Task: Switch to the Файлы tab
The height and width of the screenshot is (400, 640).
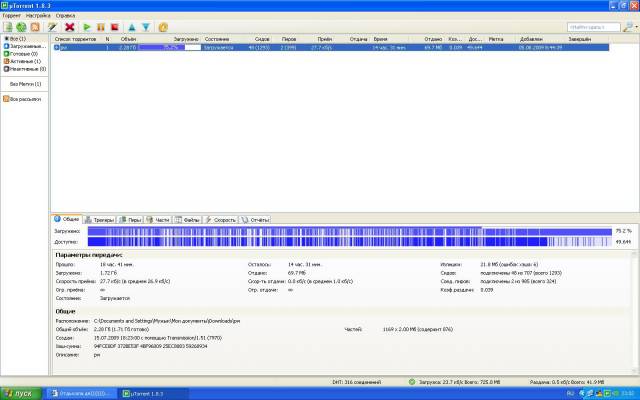Action: coord(187,220)
